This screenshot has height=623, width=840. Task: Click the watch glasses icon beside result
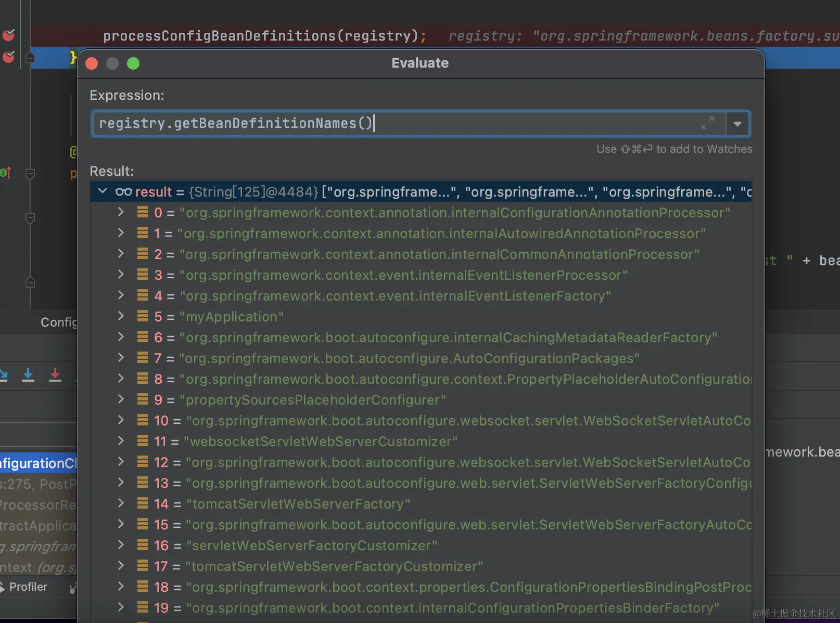coord(123,192)
